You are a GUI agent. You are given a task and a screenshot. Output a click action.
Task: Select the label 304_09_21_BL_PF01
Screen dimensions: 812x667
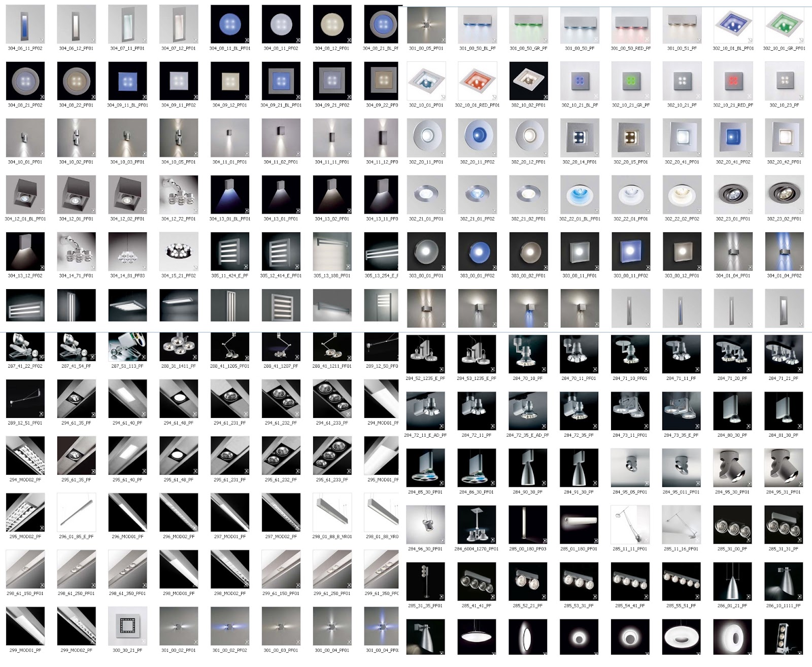tap(281, 106)
